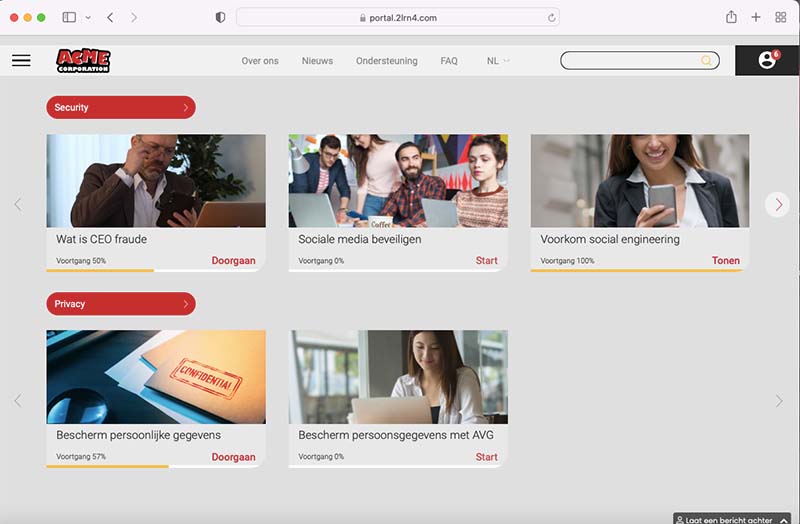Open a new Safari tab with plus icon
Image resolution: width=800 pixels, height=524 pixels.
(756, 17)
